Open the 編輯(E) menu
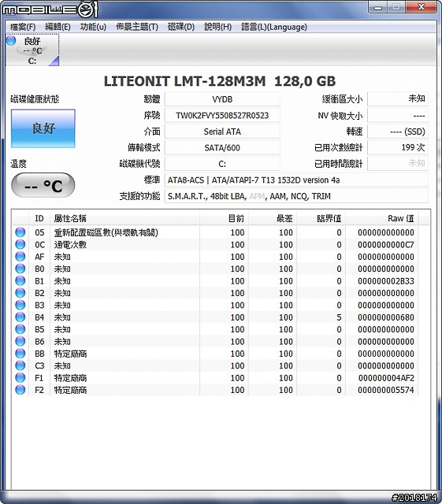Image resolution: width=442 pixels, height=504 pixels. point(58,27)
